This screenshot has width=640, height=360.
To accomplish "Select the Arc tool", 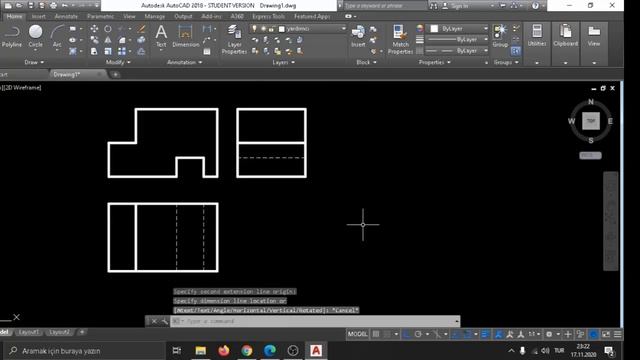I will coord(57,37).
